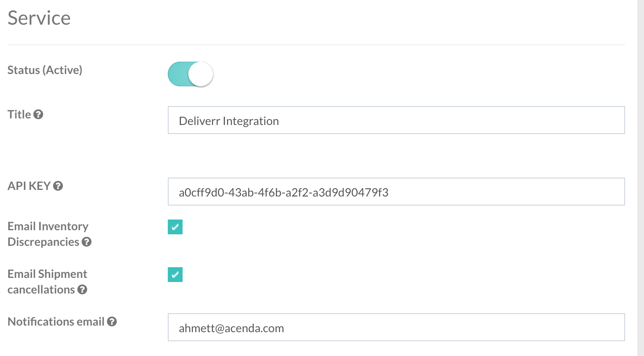This screenshot has height=356, width=644.
Task: Uncheck Email Inventory Discrepancies checkbox
Action: click(x=175, y=227)
